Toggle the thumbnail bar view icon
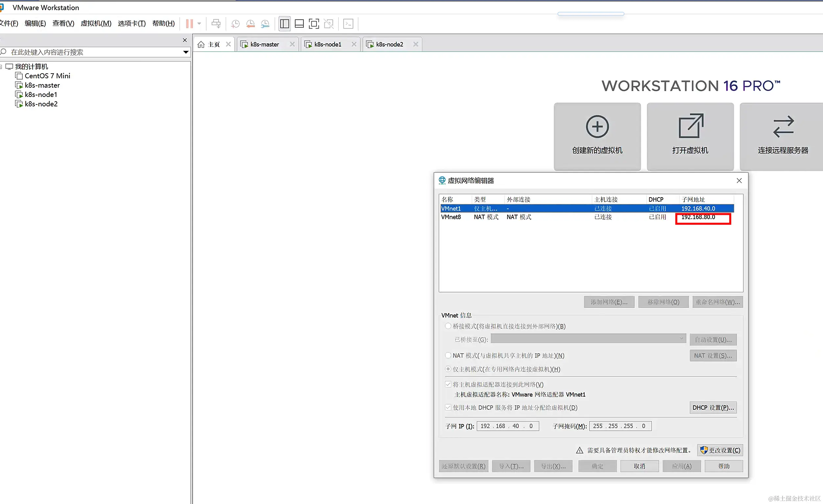Viewport: 823px width, 504px height. pos(299,24)
